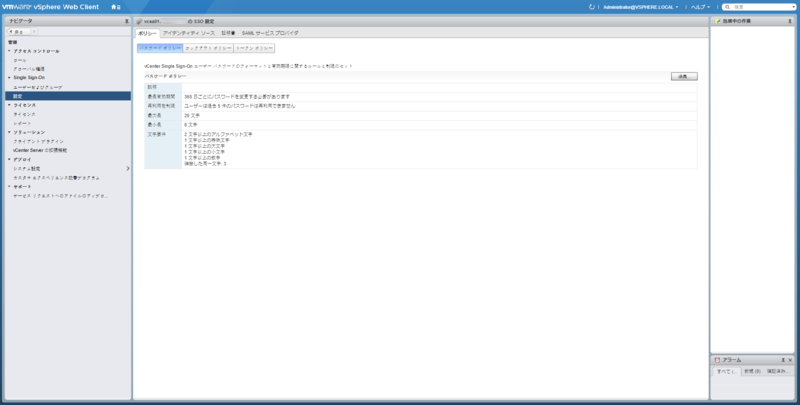Show the 新規 (0) alarms tab
This screenshot has height=405, width=800.
(752, 371)
